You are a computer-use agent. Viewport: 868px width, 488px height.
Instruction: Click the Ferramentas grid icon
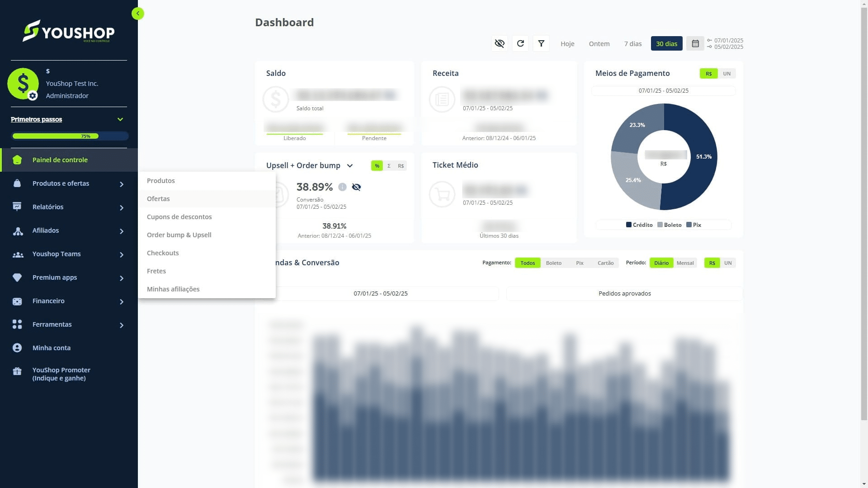(x=17, y=324)
